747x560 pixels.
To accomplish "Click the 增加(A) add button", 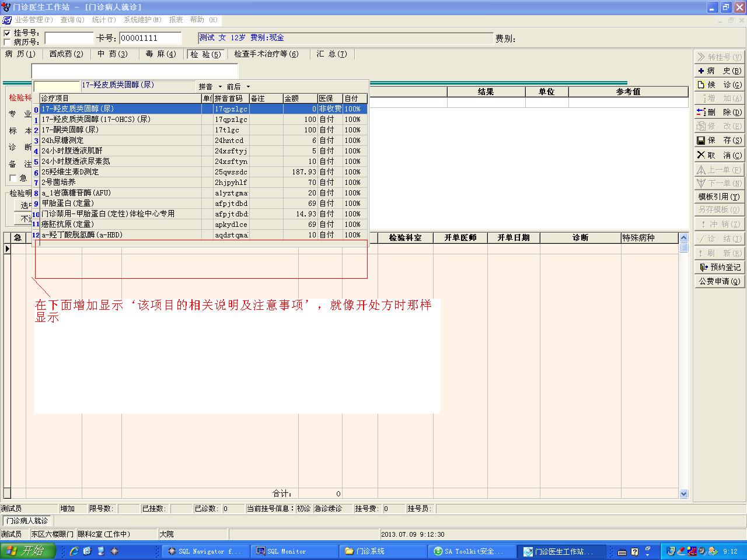I will coord(719,98).
